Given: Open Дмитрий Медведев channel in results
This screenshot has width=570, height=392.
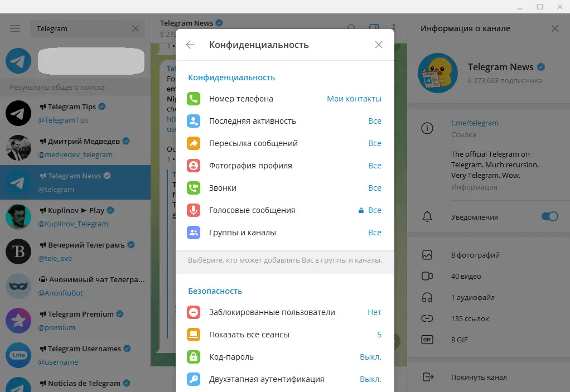Looking at the screenshot, I should click(75, 148).
